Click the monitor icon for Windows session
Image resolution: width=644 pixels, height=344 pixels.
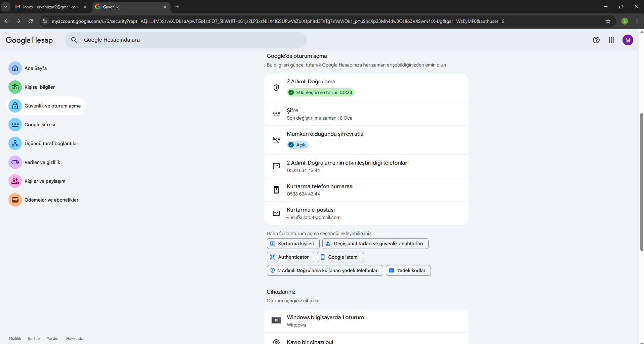tap(276, 321)
